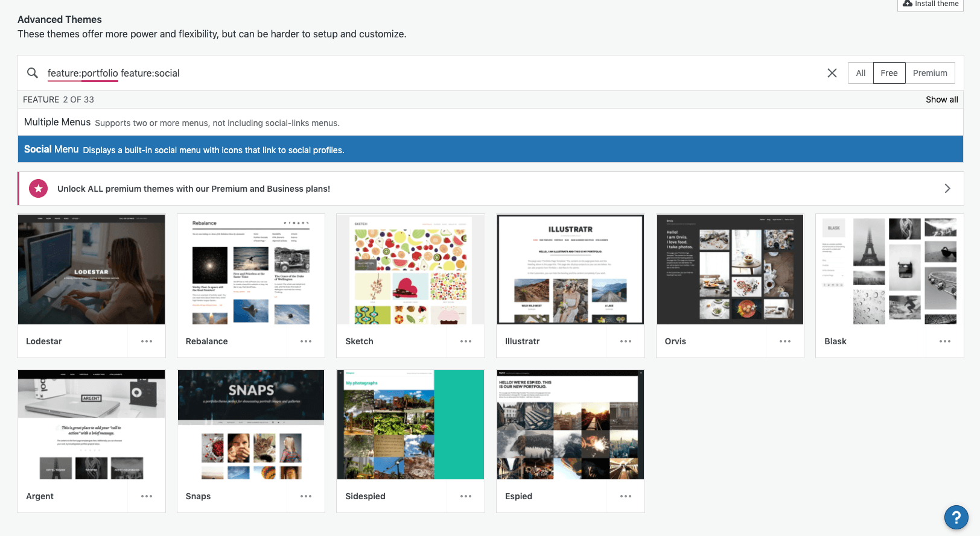Viewport: 980px width, 536px height.
Task: Expand the premium plans banner chevron
Action: (947, 189)
